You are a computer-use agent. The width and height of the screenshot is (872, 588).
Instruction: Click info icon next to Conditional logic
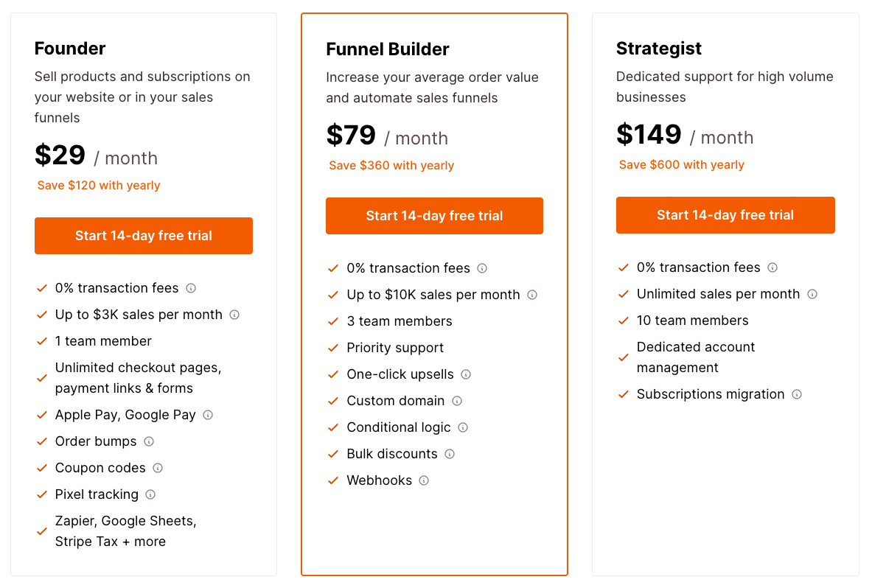click(x=463, y=427)
